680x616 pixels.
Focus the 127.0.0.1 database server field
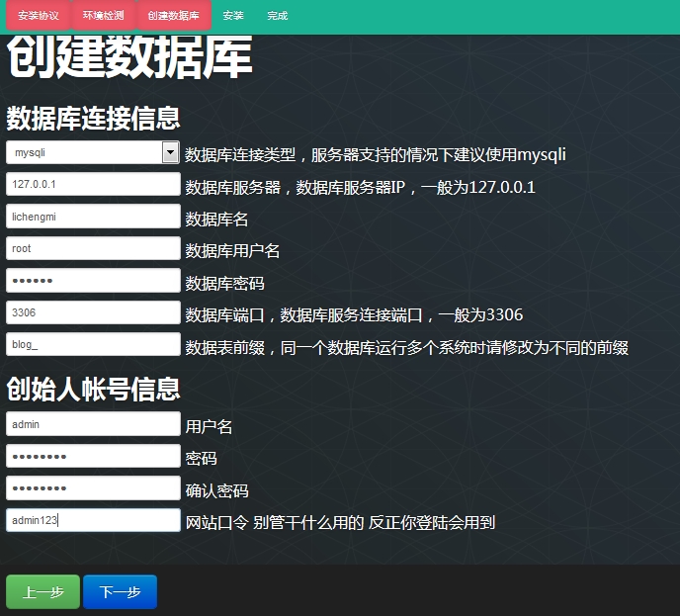93,185
